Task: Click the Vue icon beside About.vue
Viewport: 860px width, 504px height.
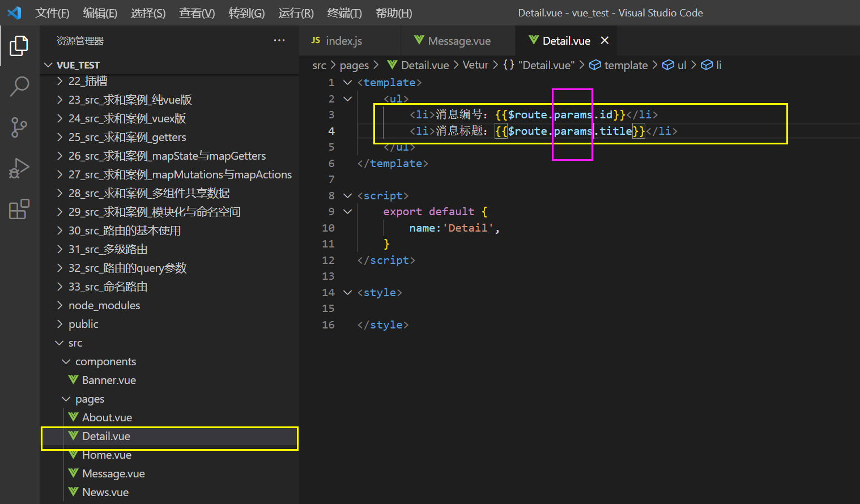Action: (x=73, y=417)
